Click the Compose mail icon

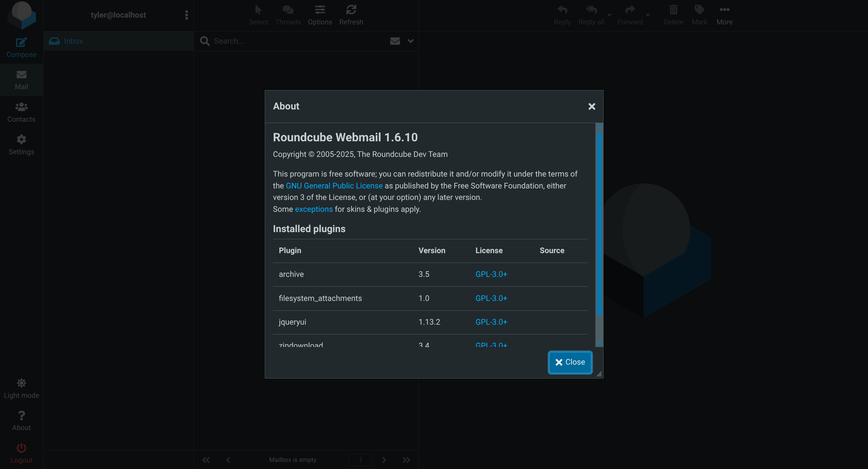coord(21,43)
